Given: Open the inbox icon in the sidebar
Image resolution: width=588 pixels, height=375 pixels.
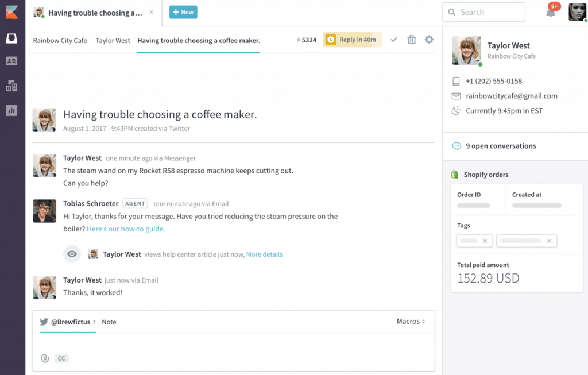Looking at the screenshot, I should pyautogui.click(x=11, y=38).
